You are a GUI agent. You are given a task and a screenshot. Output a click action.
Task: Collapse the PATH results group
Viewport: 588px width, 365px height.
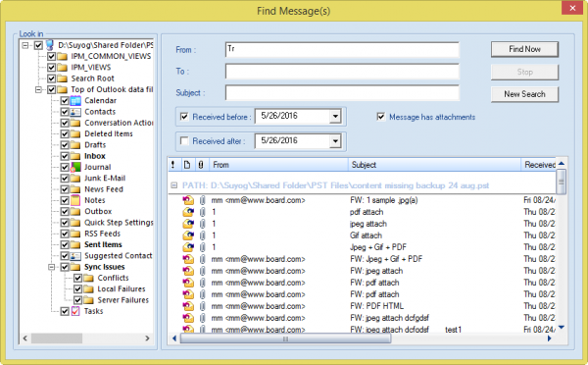tap(173, 185)
